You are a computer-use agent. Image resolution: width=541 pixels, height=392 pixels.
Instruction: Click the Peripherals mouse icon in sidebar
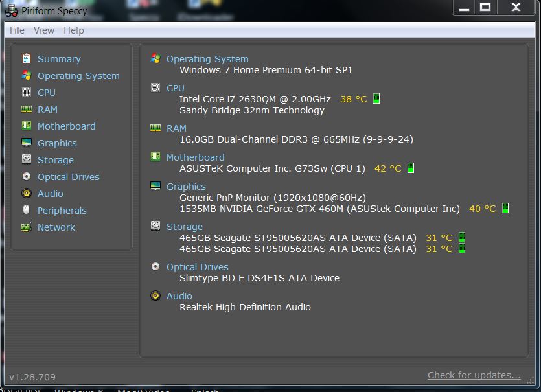tap(27, 210)
